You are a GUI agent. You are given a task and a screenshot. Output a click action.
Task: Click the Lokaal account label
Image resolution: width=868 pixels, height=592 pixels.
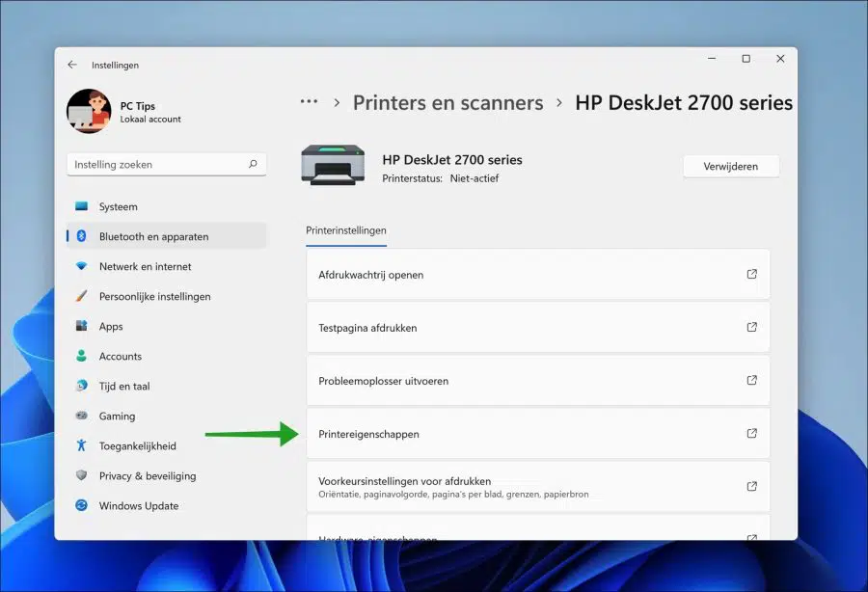(x=150, y=119)
